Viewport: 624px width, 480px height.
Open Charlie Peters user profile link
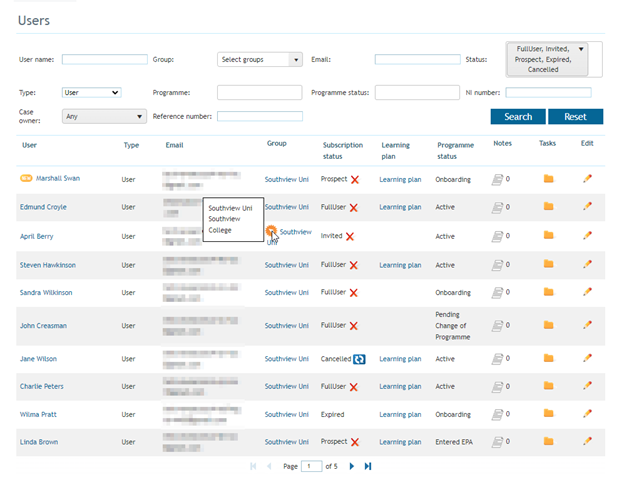coord(41,386)
